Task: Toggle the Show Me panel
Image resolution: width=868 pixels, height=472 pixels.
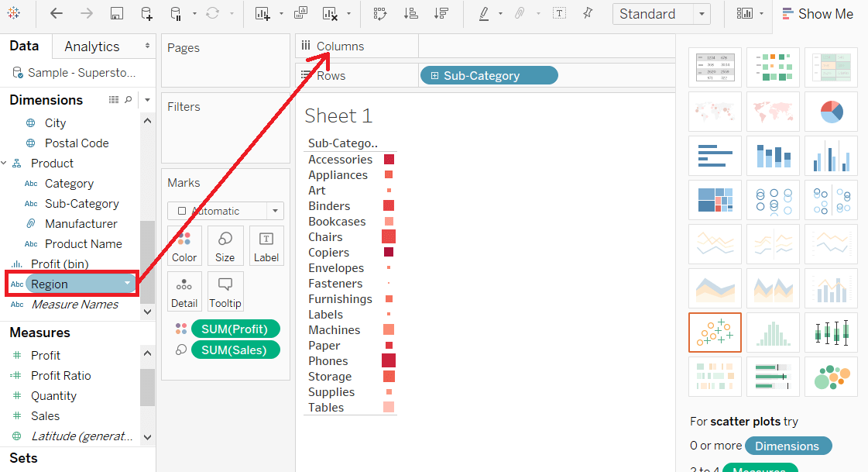Action: coord(818,14)
